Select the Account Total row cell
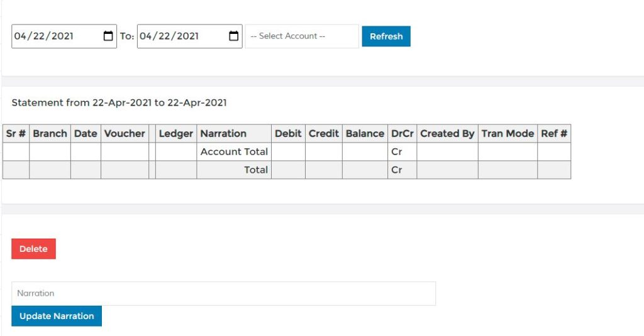 click(x=234, y=151)
